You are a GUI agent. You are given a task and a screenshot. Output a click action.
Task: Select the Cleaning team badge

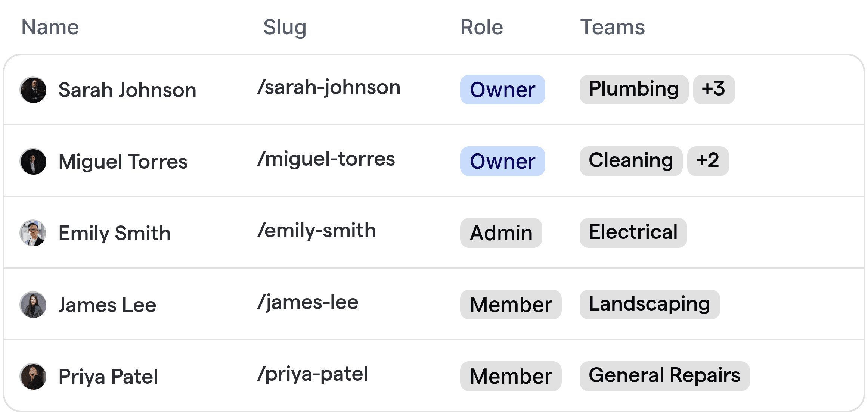coord(630,160)
